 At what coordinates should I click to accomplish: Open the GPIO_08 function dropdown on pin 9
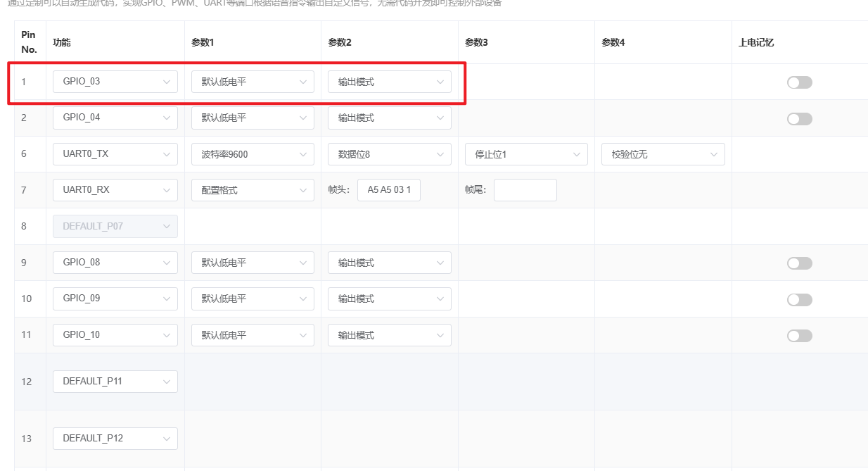tap(115, 262)
